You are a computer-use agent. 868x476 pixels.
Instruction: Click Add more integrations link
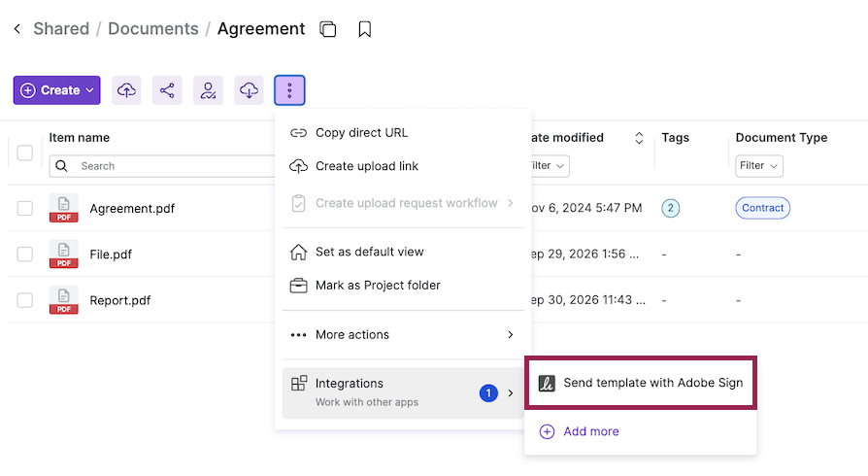tap(590, 431)
